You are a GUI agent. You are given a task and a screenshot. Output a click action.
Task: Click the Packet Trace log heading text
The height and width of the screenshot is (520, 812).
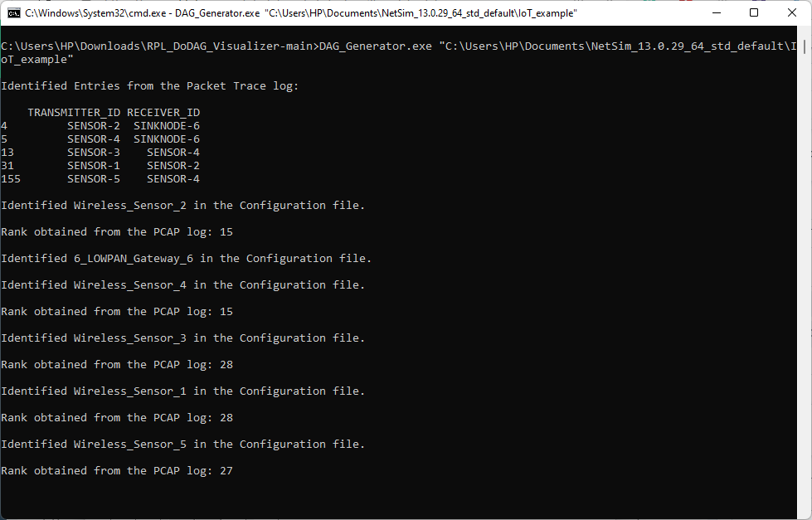(x=149, y=85)
